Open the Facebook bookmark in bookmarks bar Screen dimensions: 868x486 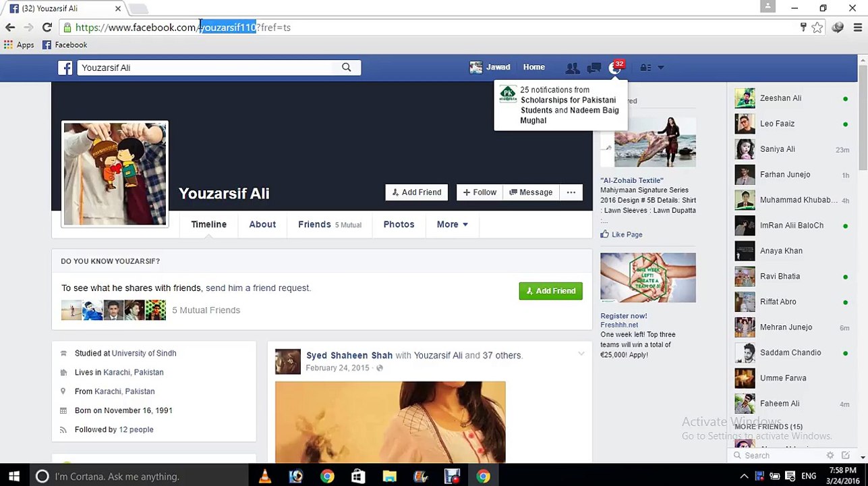tap(65, 45)
